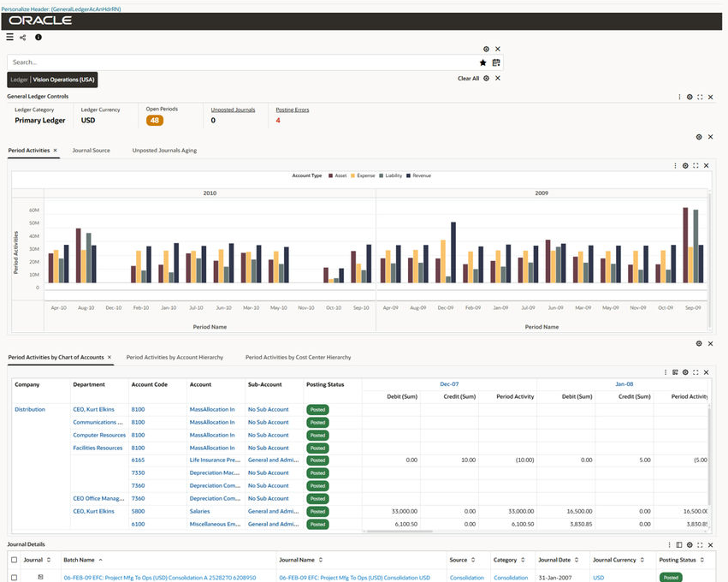Click the pivot table horizontal scrollbar

(x=400, y=532)
